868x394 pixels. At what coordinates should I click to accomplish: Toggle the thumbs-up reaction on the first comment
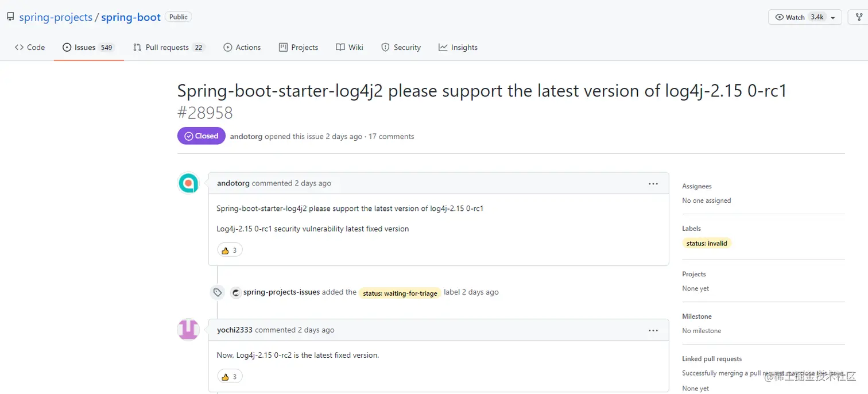(x=229, y=250)
